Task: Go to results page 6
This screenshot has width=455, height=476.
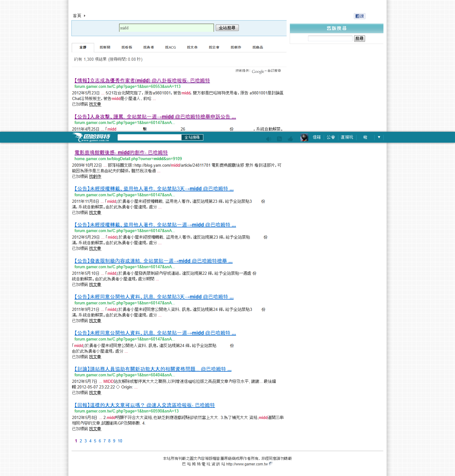Action: [100, 441]
